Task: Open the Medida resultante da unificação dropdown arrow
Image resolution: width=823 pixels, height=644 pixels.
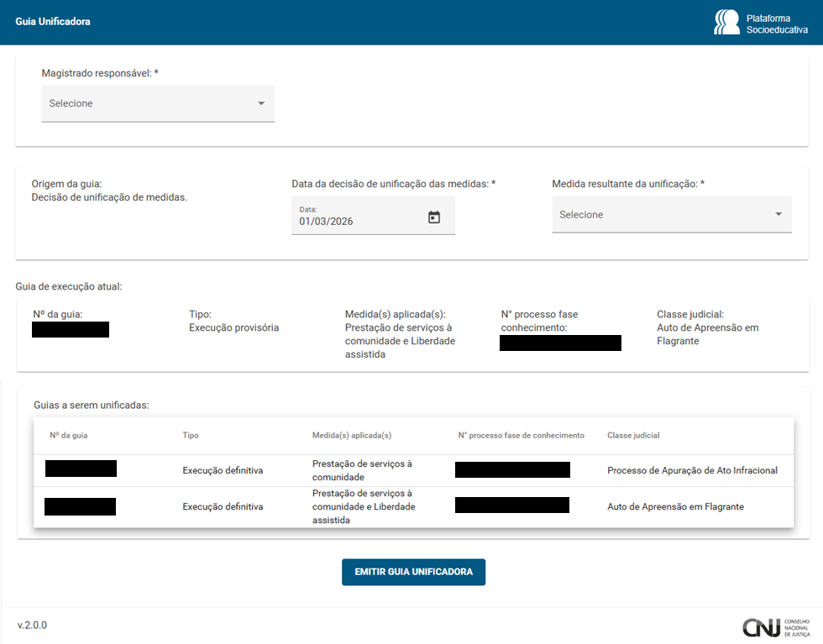Action: coord(778,214)
